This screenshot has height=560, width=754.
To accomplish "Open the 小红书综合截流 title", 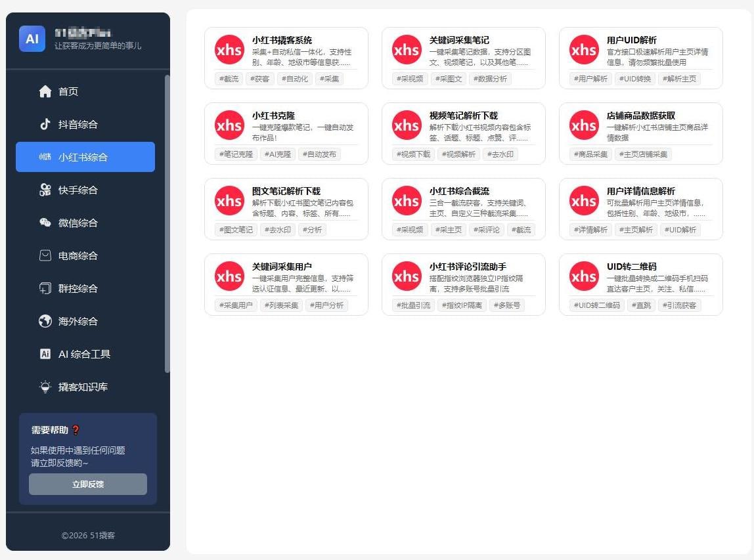I will pyautogui.click(x=459, y=191).
